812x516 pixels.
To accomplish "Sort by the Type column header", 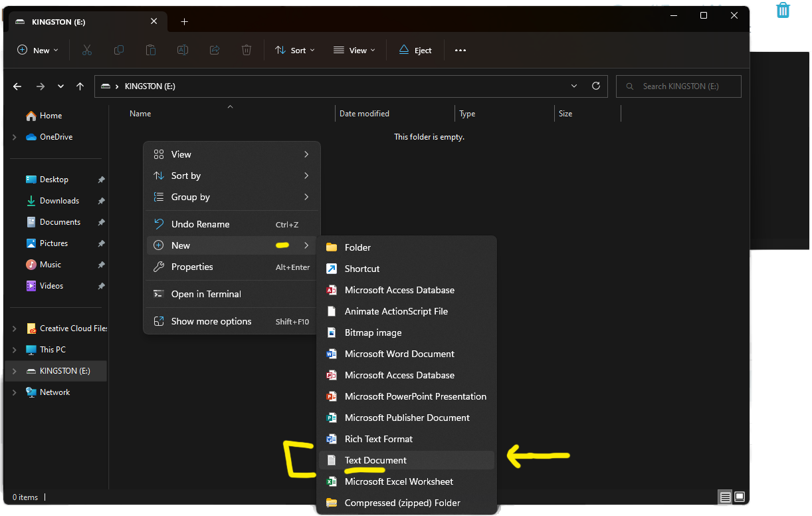I will click(467, 114).
